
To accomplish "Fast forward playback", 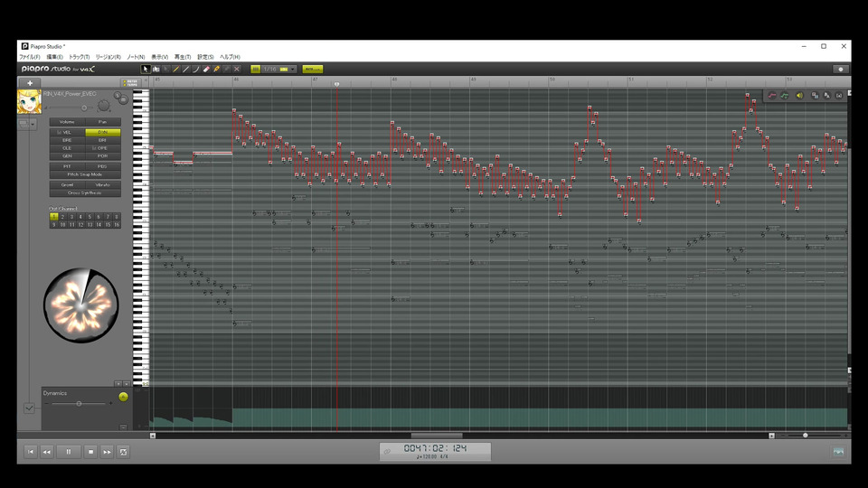I will point(107,452).
